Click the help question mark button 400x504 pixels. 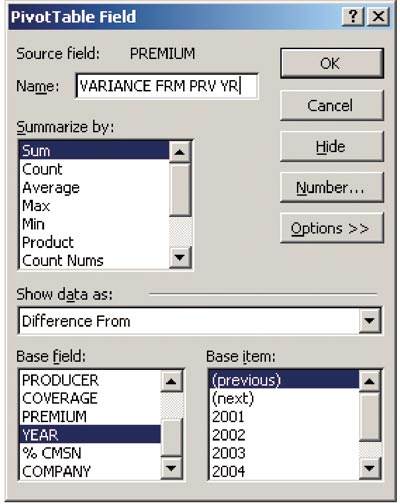pos(353,16)
